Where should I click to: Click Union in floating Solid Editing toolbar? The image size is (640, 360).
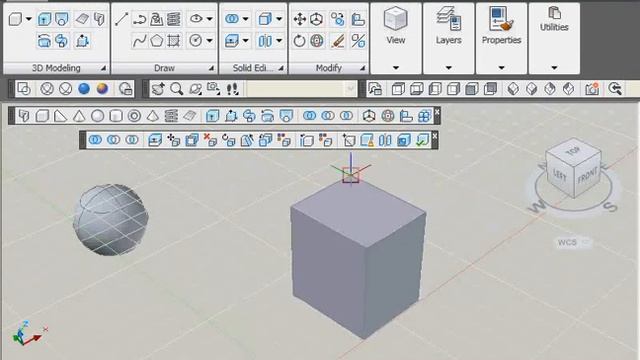coord(95,140)
